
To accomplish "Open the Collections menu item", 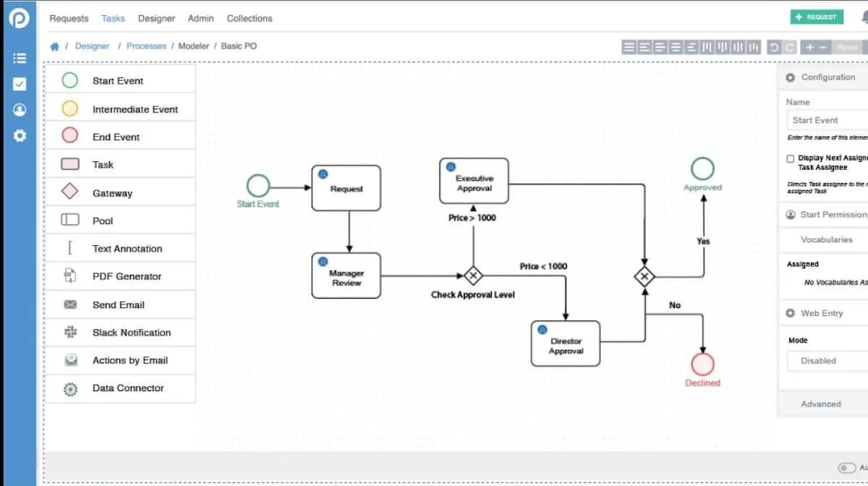I will click(250, 18).
